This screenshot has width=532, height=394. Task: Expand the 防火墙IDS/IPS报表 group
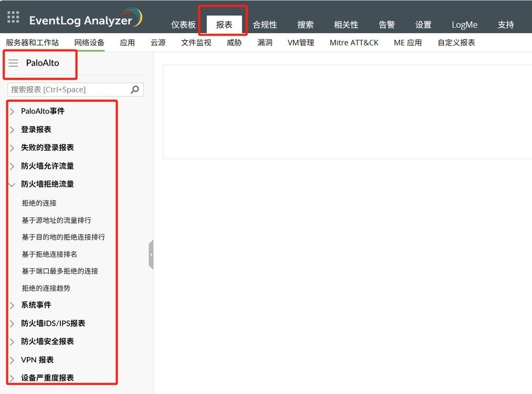click(12, 324)
